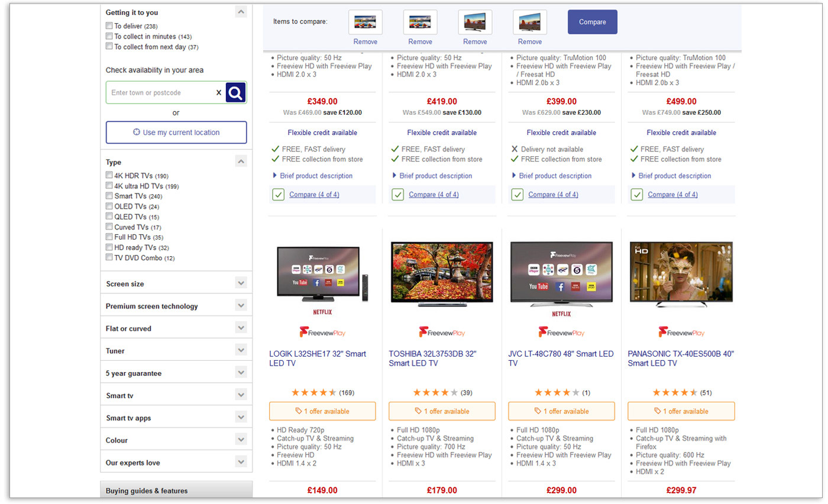
Task: Select the HD ready TVs checkbox
Action: tap(109, 247)
